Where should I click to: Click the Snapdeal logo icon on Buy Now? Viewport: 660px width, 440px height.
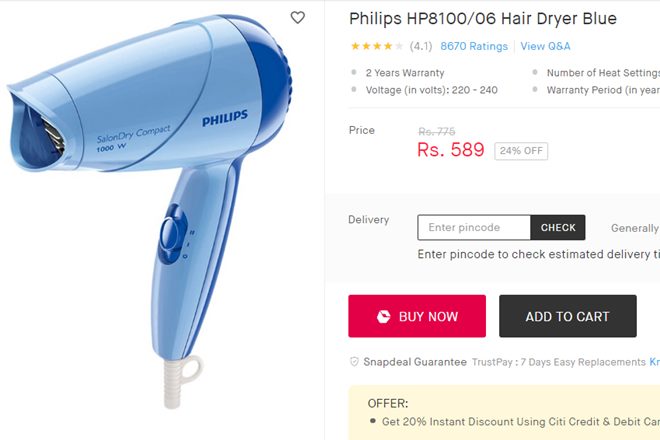[383, 316]
